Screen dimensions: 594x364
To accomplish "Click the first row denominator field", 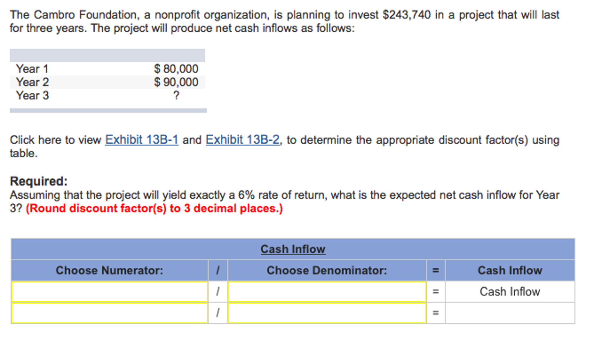I will click(x=327, y=291).
